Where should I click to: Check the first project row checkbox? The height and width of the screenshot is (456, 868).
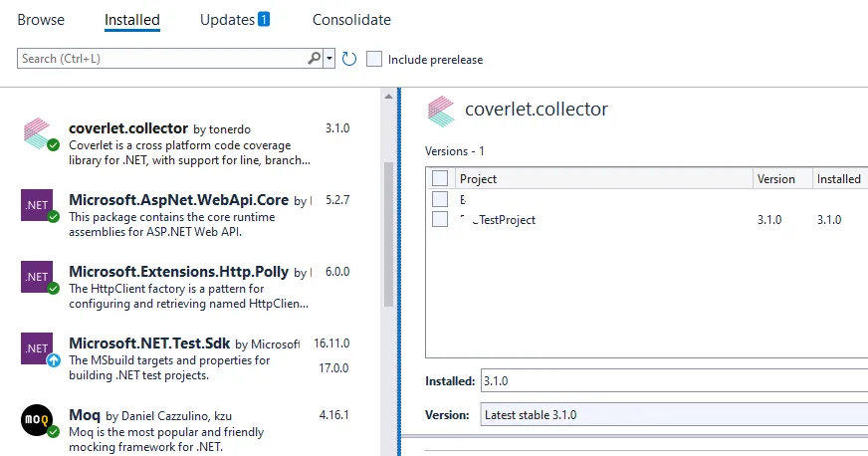tap(440, 199)
